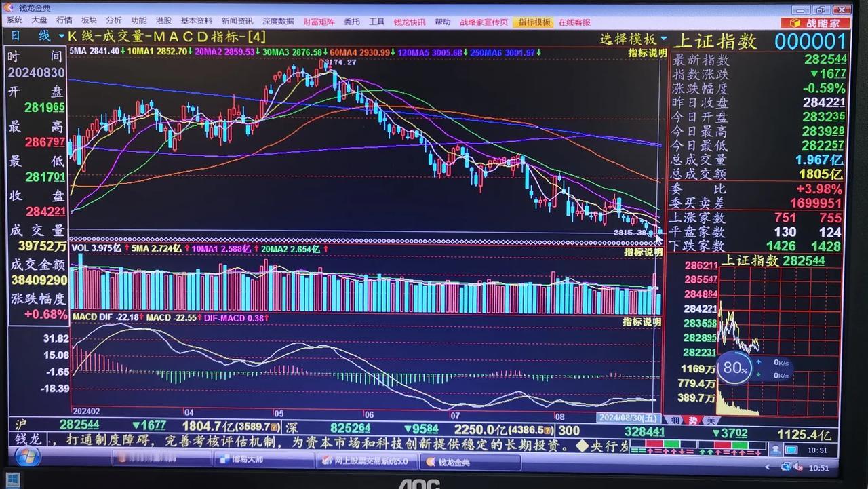868x489 pixels.
Task: Expand the 日线 period dropdown arrow
Action: pyautogui.click(x=62, y=36)
